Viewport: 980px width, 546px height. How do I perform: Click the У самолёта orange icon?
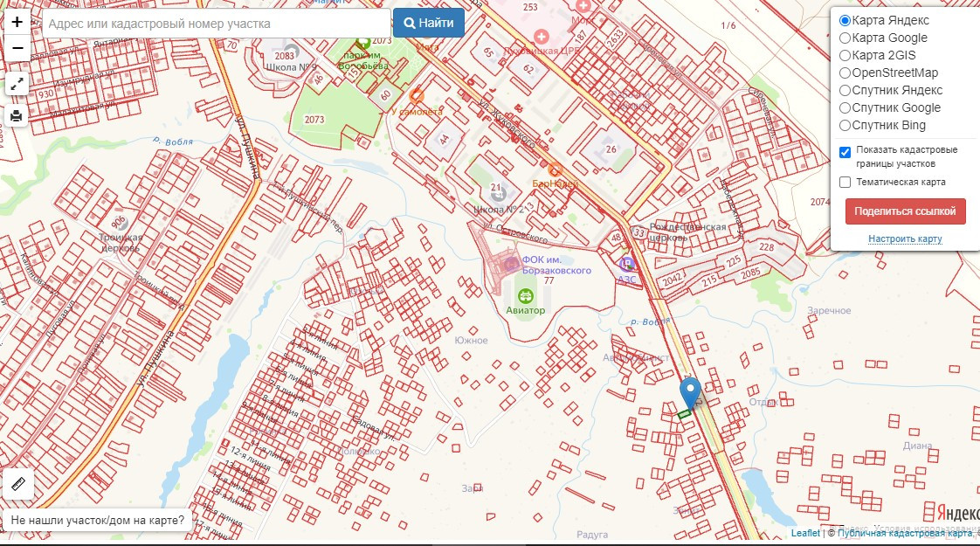(417, 96)
